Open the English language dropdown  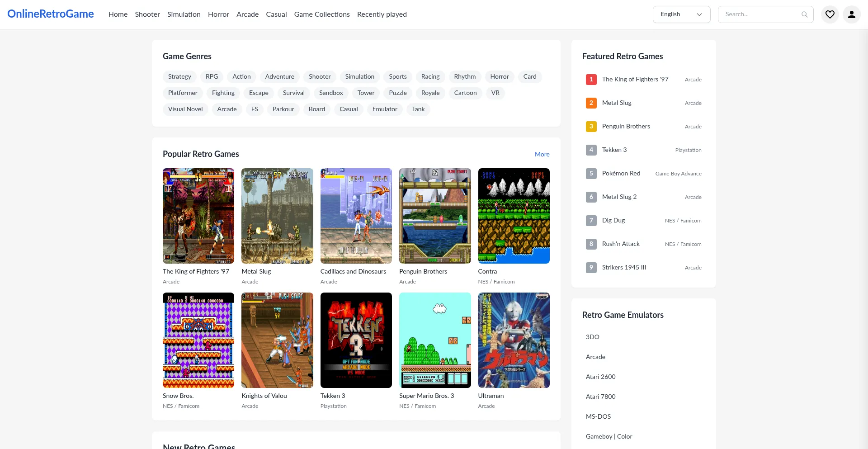click(681, 14)
